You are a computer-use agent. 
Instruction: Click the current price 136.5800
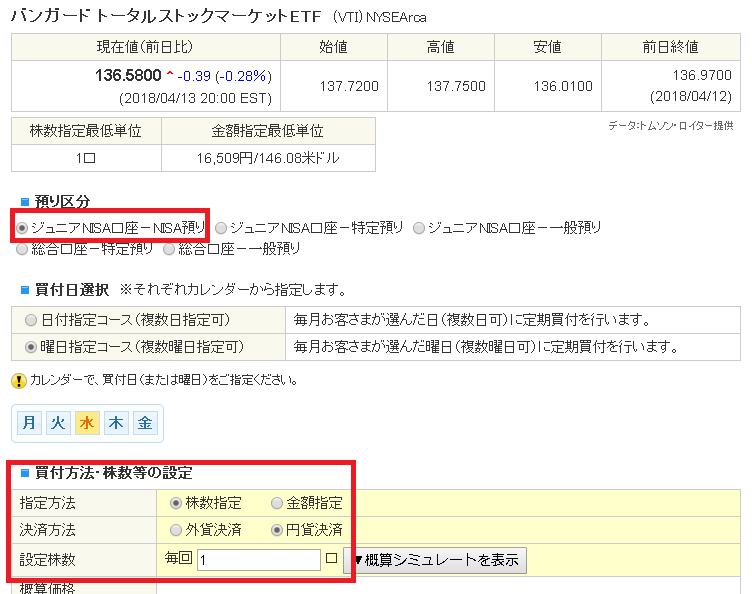coord(128,75)
